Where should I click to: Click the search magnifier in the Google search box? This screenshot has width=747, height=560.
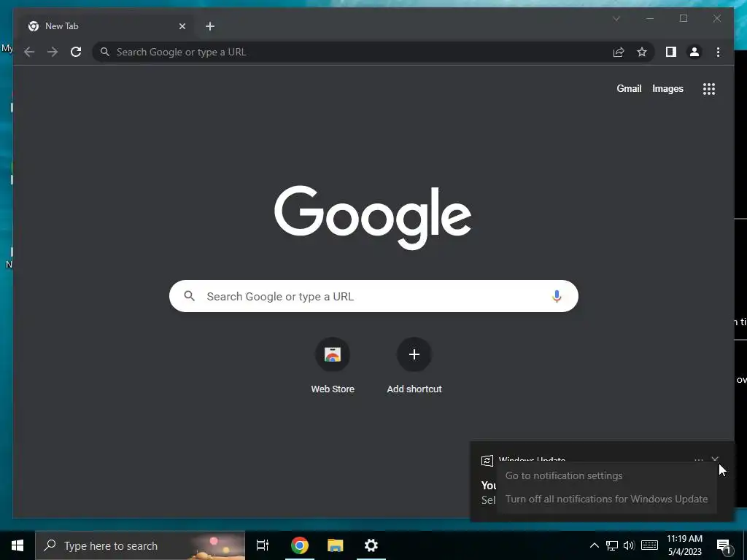tap(190, 296)
